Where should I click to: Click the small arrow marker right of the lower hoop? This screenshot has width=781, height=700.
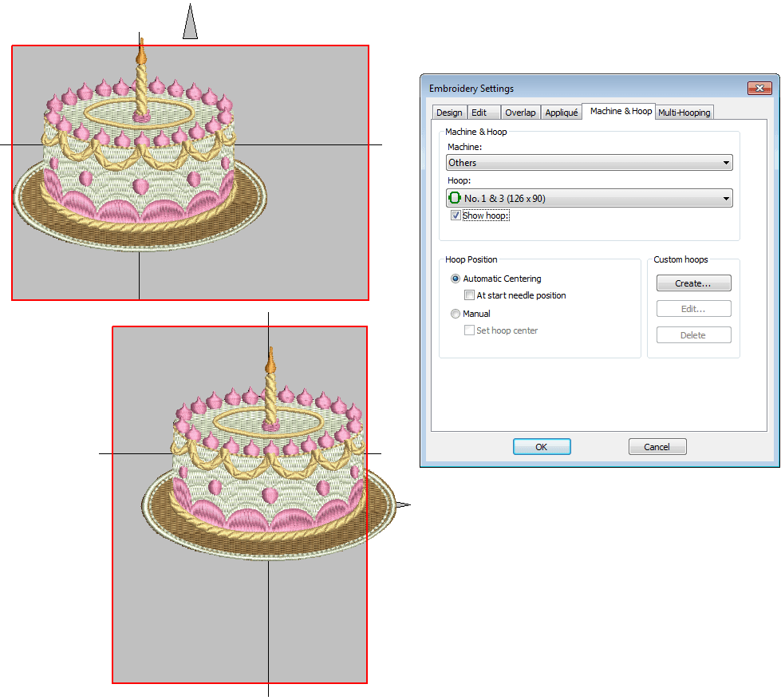pos(404,504)
